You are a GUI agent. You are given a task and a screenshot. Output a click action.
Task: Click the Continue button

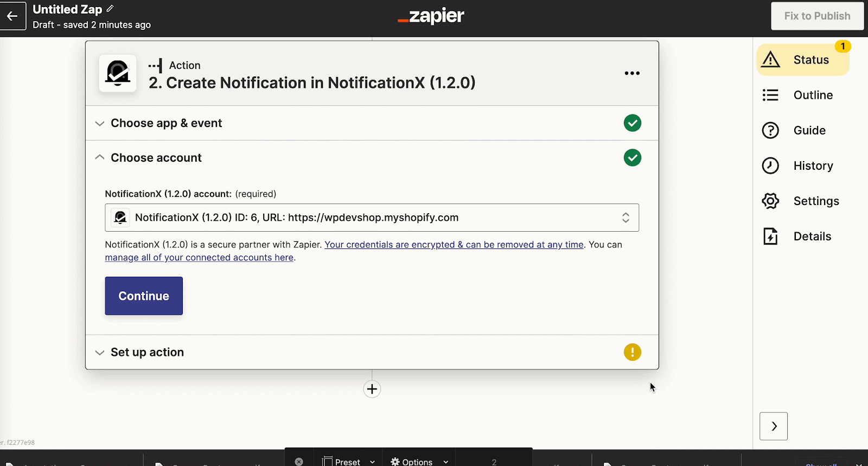coord(144,296)
